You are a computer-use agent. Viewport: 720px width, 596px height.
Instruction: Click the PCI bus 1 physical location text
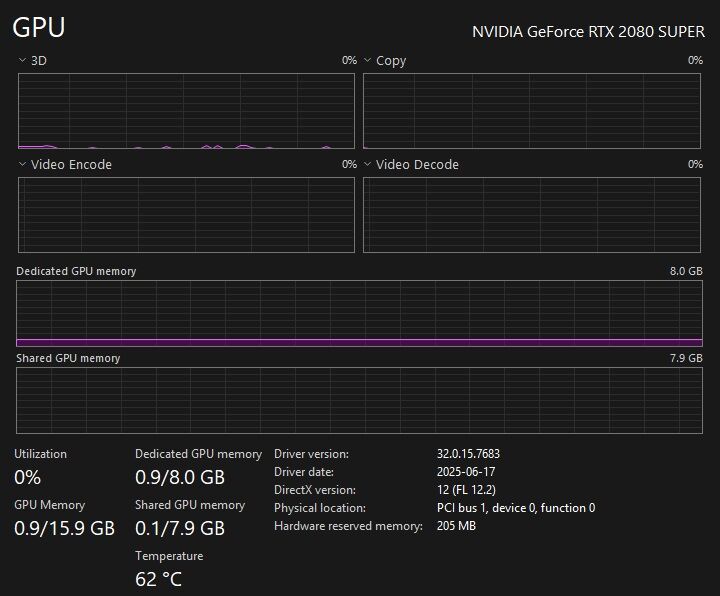(x=515, y=508)
